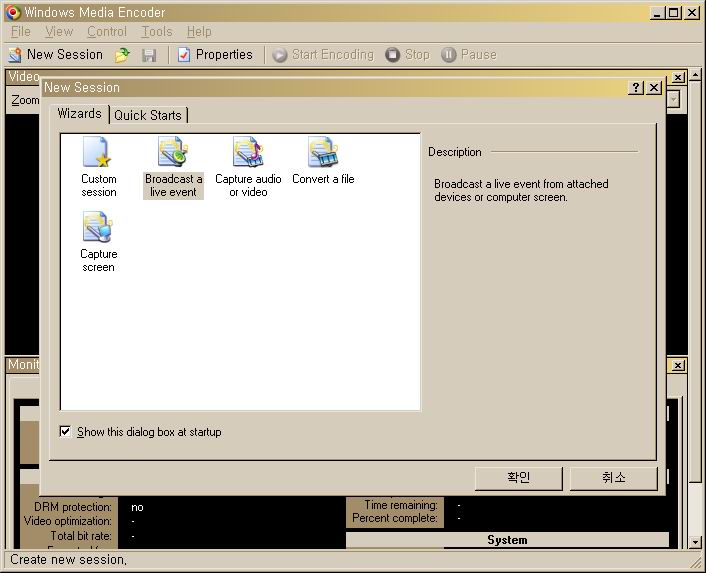The width and height of the screenshot is (706, 573).
Task: Click the Description text of the wizard
Action: [521, 190]
